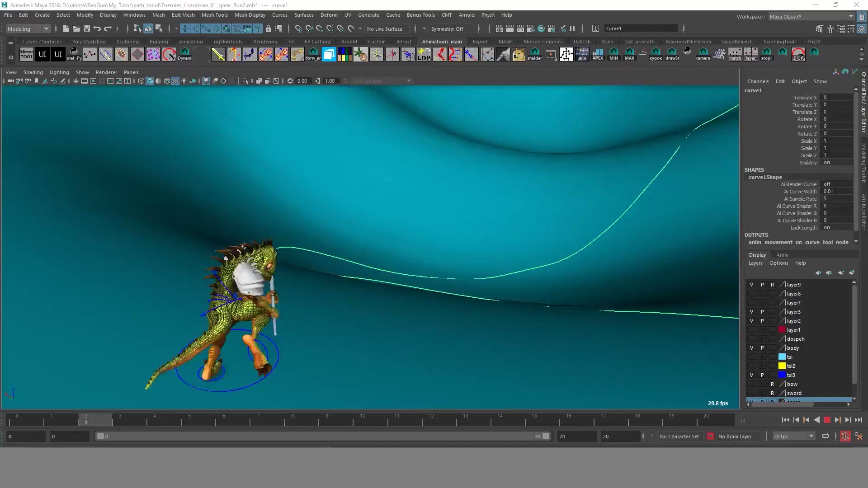Select the Snap to grids icon
The image size is (868, 488).
299,28
